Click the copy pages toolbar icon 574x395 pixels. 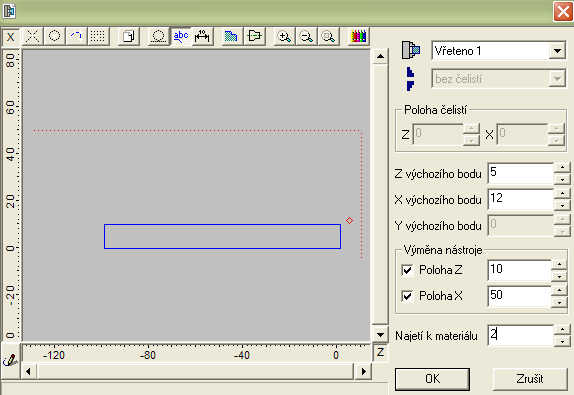128,36
